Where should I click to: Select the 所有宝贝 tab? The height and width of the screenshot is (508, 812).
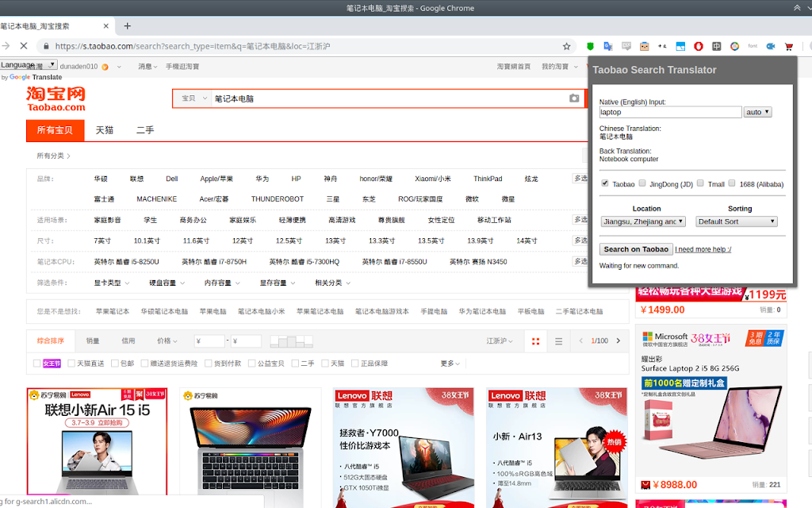pyautogui.click(x=55, y=130)
